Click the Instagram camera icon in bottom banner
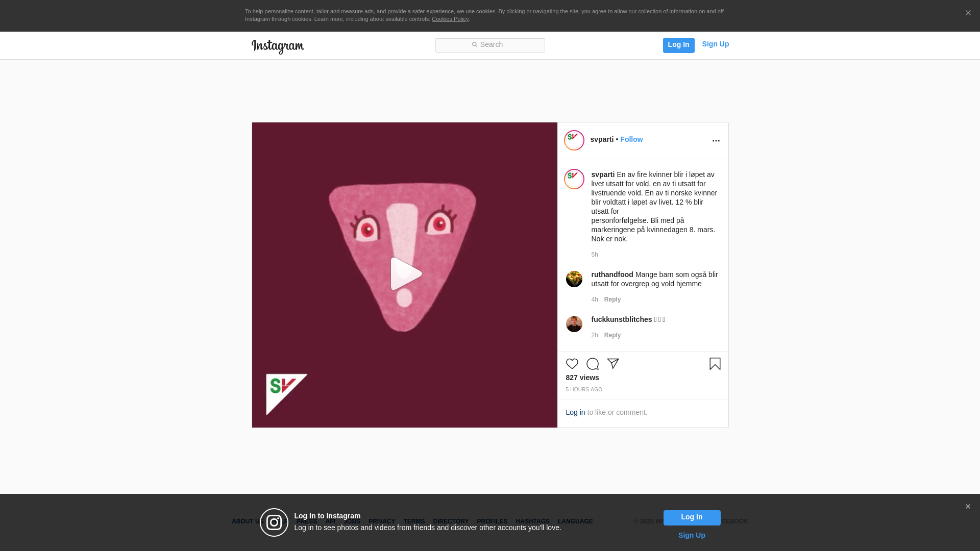 [274, 522]
